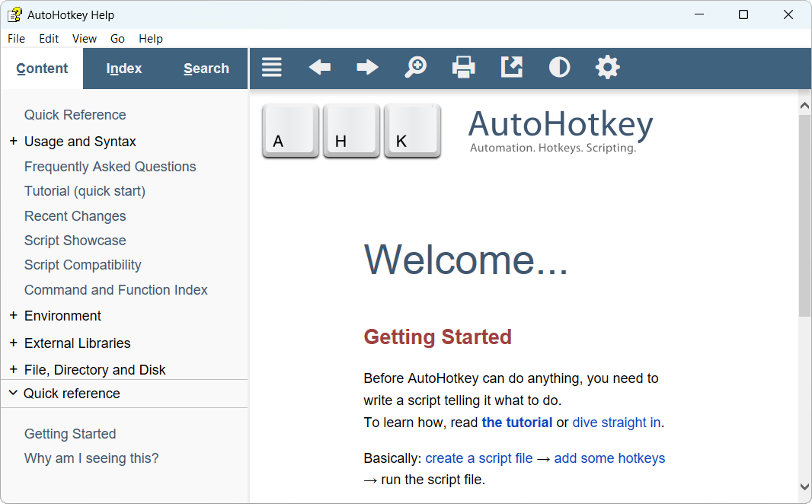The width and height of the screenshot is (812, 504).
Task: Open Command and Function Index topic
Action: (116, 290)
